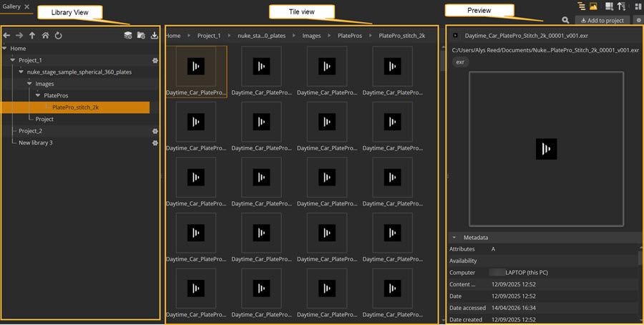Click PlatePros in the breadcrumb path
This screenshot has width=644, height=325.
[x=350, y=36]
